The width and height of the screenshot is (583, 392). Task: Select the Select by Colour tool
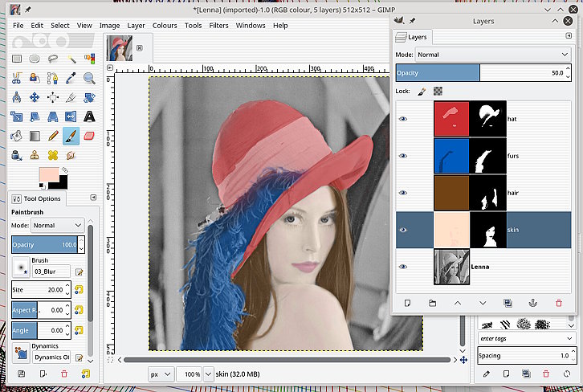click(89, 59)
